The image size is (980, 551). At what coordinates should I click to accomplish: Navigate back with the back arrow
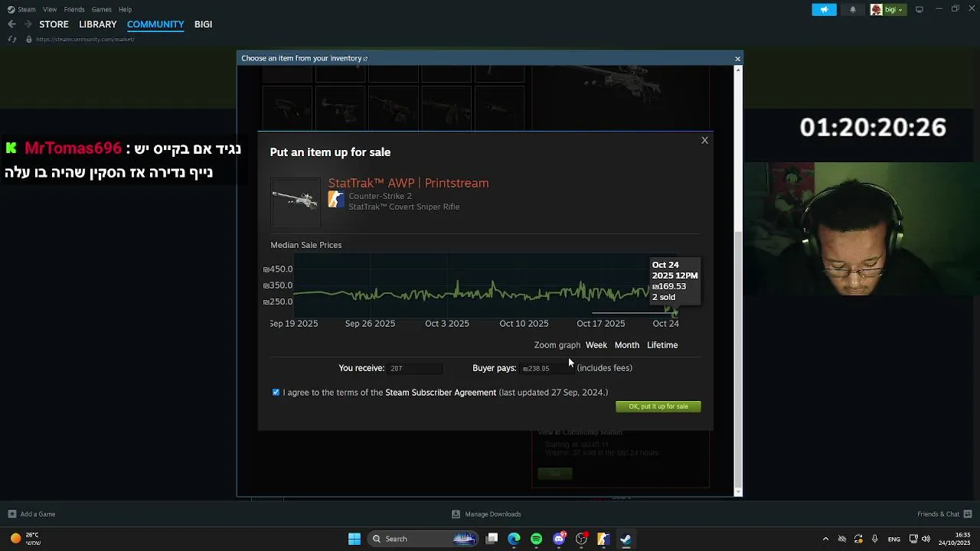(x=11, y=24)
